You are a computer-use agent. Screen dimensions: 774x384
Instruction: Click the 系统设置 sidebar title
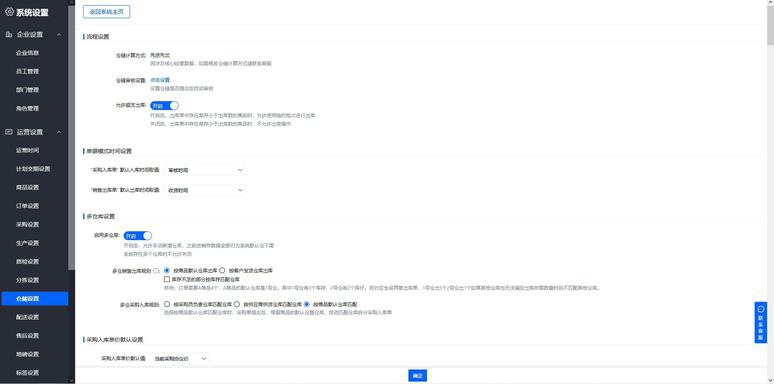pyautogui.click(x=32, y=13)
